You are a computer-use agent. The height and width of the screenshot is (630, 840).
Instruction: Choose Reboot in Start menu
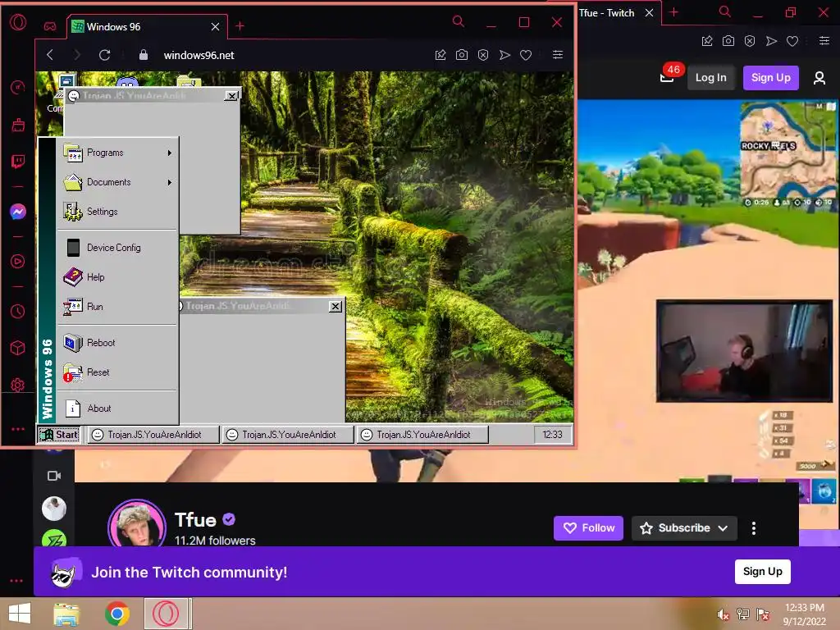tap(118, 342)
